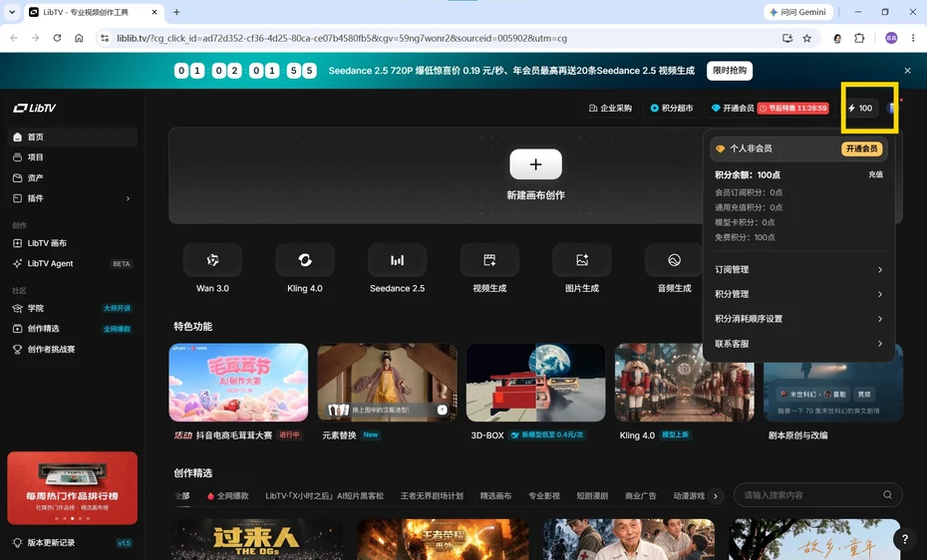Image resolution: width=927 pixels, height=560 pixels.
Task: Open the help question mark button
Action: point(904,539)
